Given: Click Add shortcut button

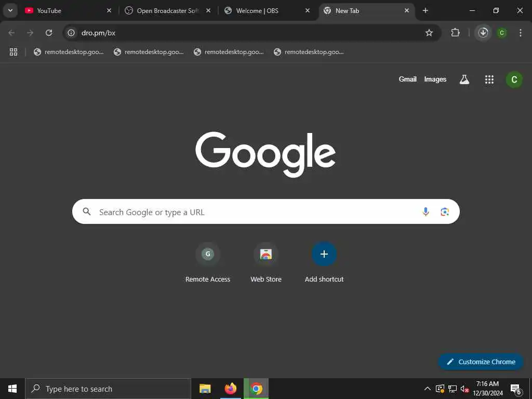Looking at the screenshot, I should (x=324, y=263).
